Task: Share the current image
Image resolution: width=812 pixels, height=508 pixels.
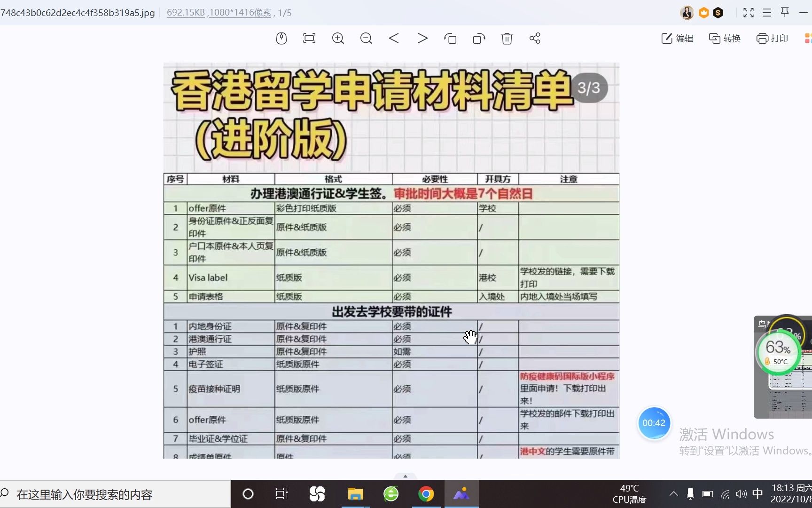Action: point(535,38)
